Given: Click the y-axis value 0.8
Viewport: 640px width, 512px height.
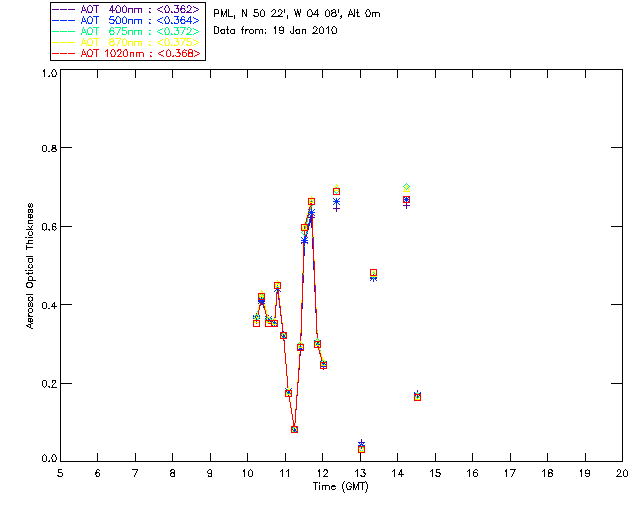Looking at the screenshot, I should pyautogui.click(x=49, y=148).
